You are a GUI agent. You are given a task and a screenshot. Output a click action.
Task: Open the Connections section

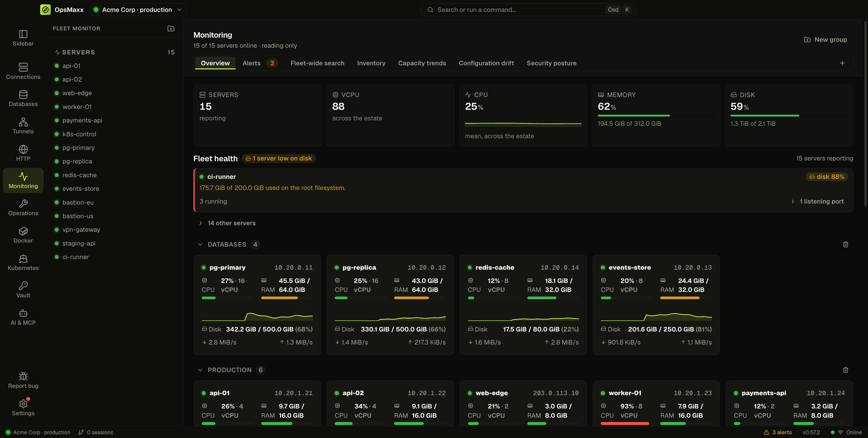(x=23, y=71)
